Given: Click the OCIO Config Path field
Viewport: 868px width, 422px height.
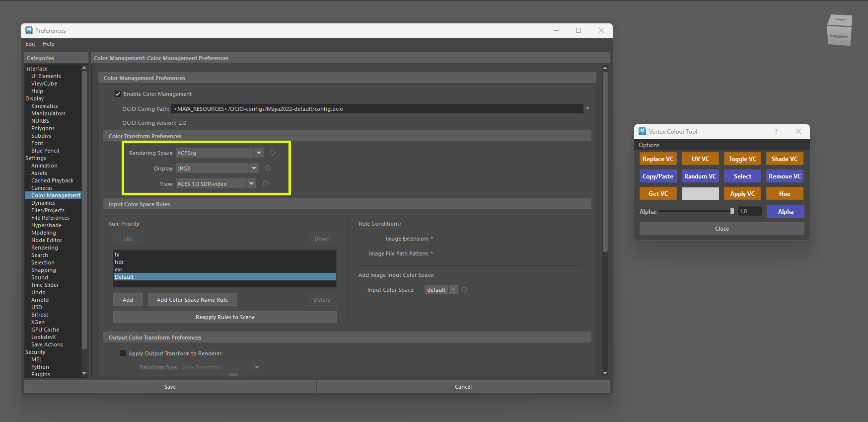Looking at the screenshot, I should 377,108.
